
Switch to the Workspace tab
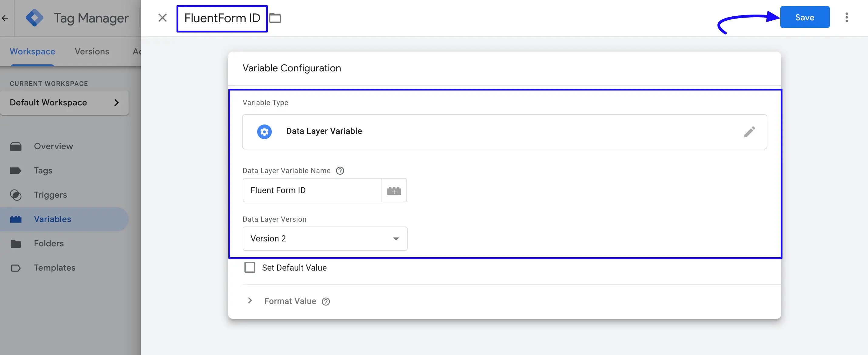pyautogui.click(x=32, y=51)
